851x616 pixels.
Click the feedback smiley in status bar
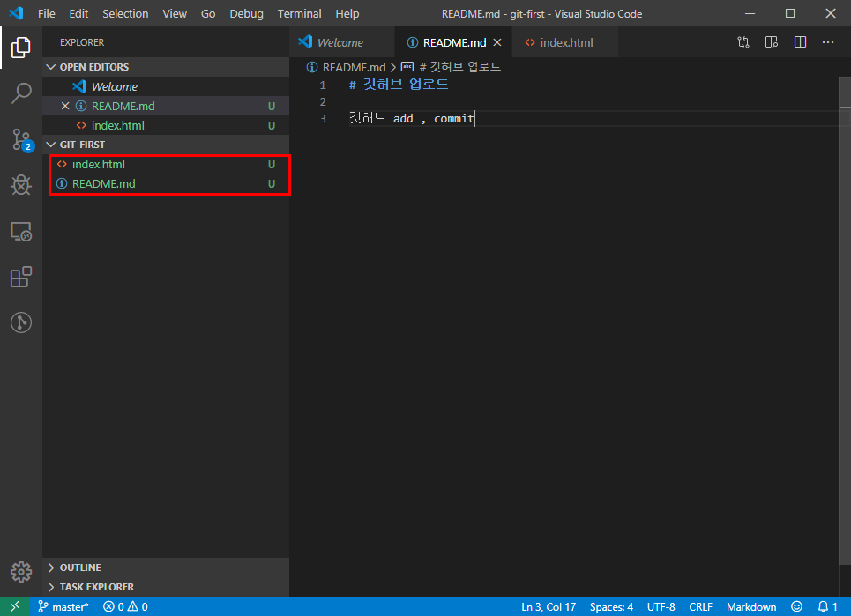(796, 606)
